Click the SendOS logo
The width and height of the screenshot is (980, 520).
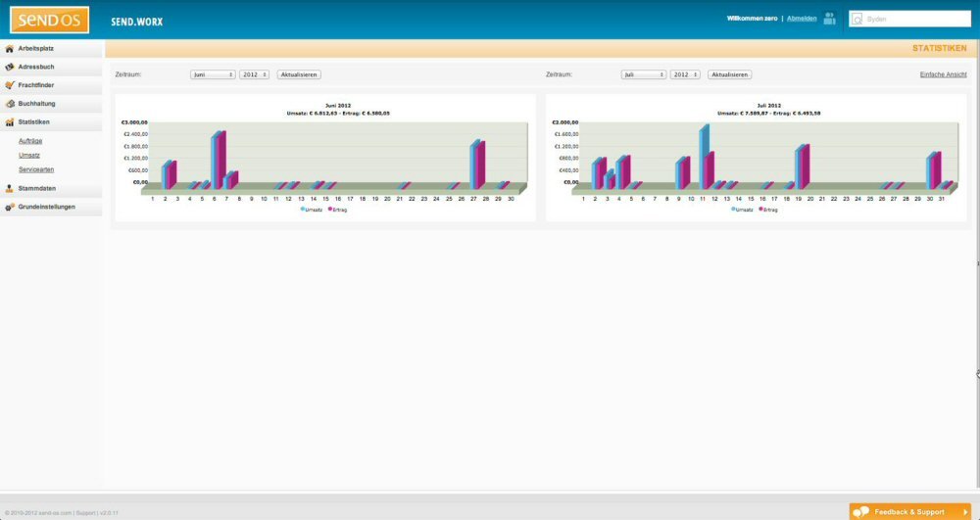point(49,20)
